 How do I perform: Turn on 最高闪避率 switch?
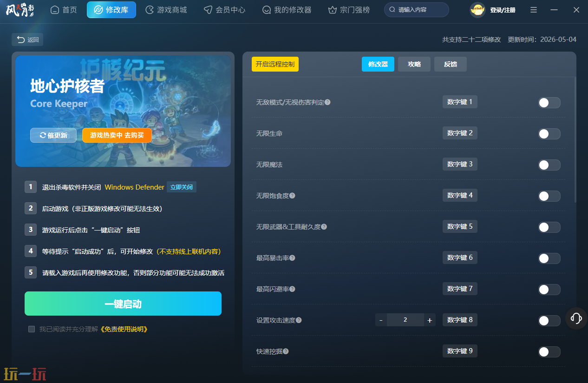tap(549, 290)
